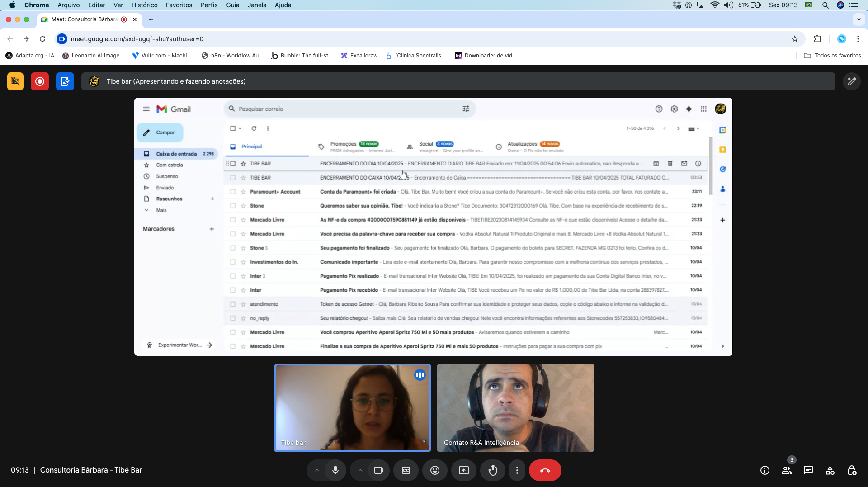868x487 pixels.
Task: Tick the checkbox for the Paramount+ Account email
Action: click(x=233, y=192)
